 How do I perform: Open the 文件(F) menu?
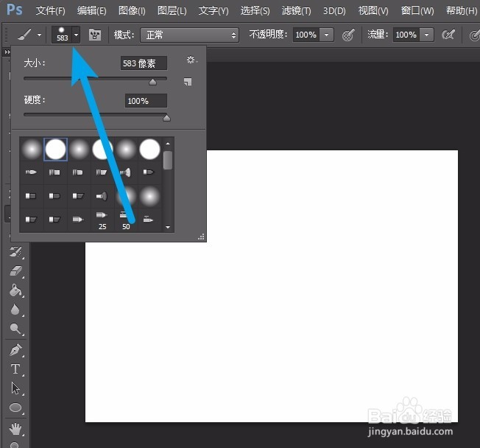[x=51, y=11]
